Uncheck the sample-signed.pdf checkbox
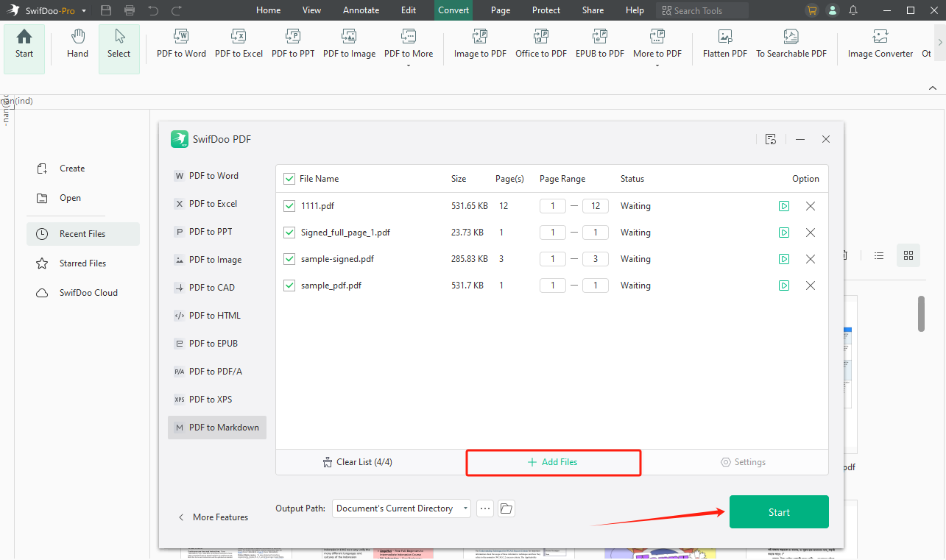 [x=289, y=259]
